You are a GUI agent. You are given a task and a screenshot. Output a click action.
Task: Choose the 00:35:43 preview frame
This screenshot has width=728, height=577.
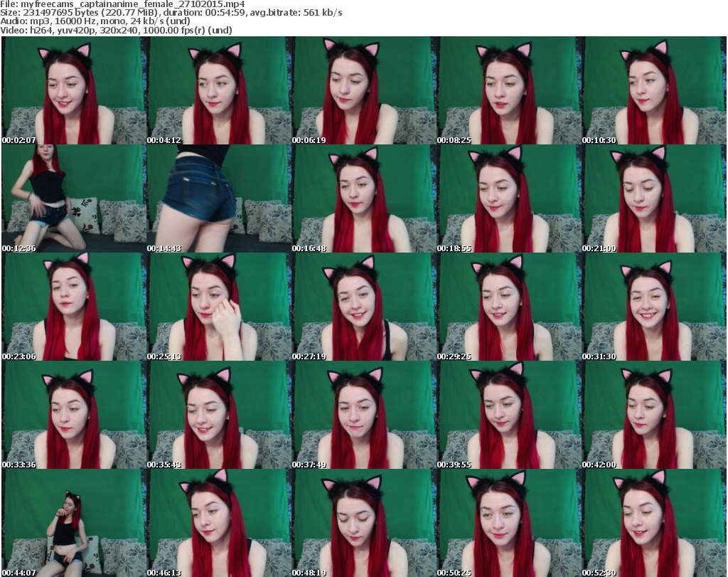coord(219,415)
